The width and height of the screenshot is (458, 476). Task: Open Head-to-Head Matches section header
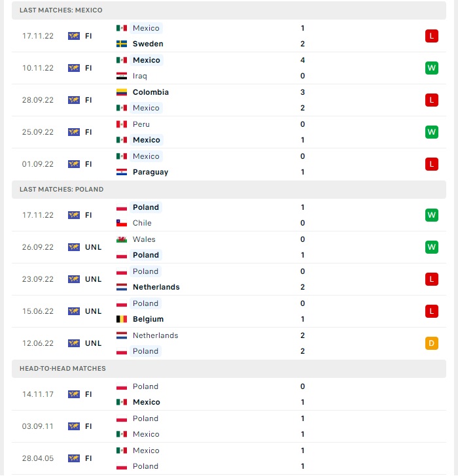tap(229, 369)
